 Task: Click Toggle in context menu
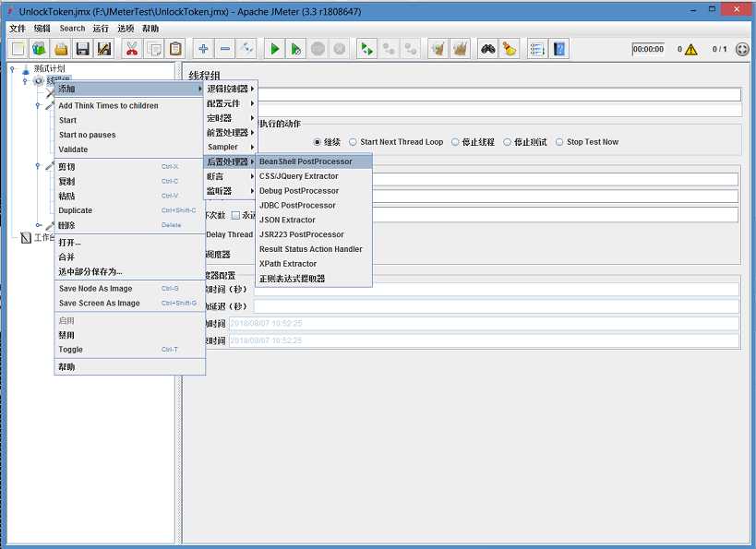pos(129,350)
